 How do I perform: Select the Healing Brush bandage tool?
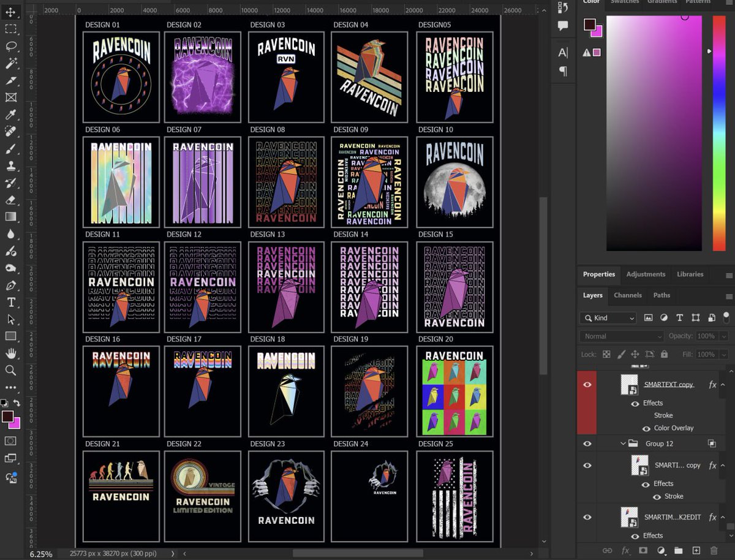pyautogui.click(x=11, y=132)
